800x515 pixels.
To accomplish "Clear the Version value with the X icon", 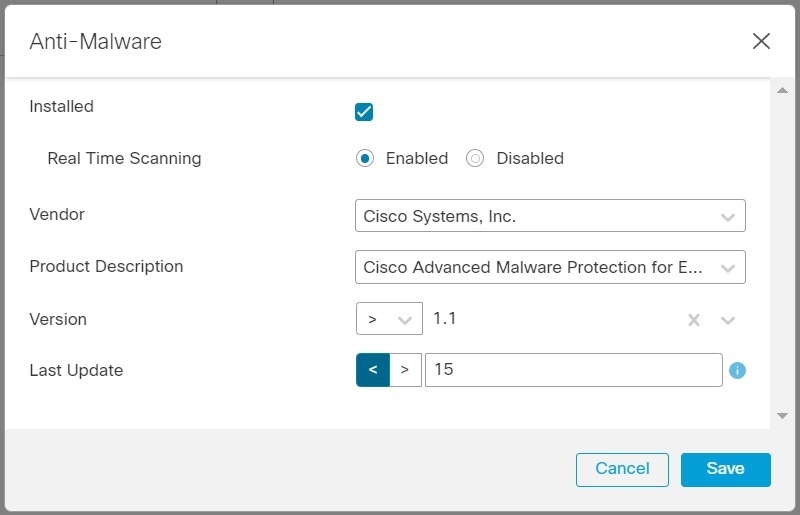I will 693,320.
